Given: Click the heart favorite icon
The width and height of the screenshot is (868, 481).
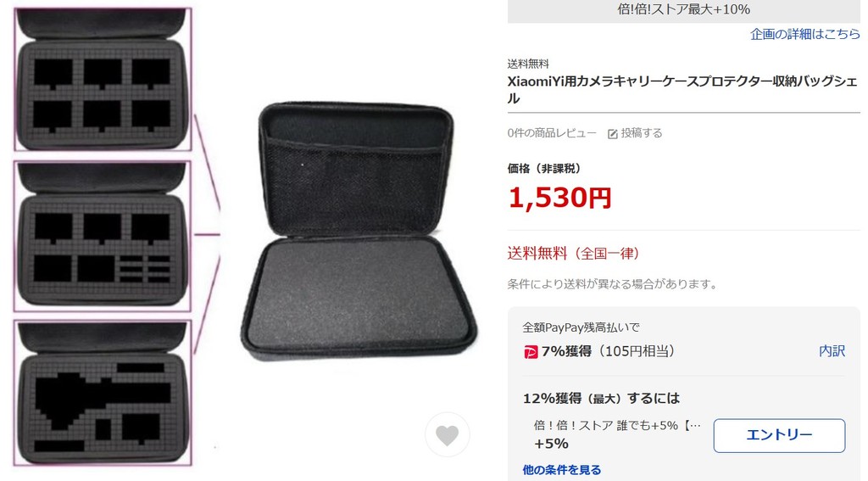Looking at the screenshot, I should tap(448, 435).
